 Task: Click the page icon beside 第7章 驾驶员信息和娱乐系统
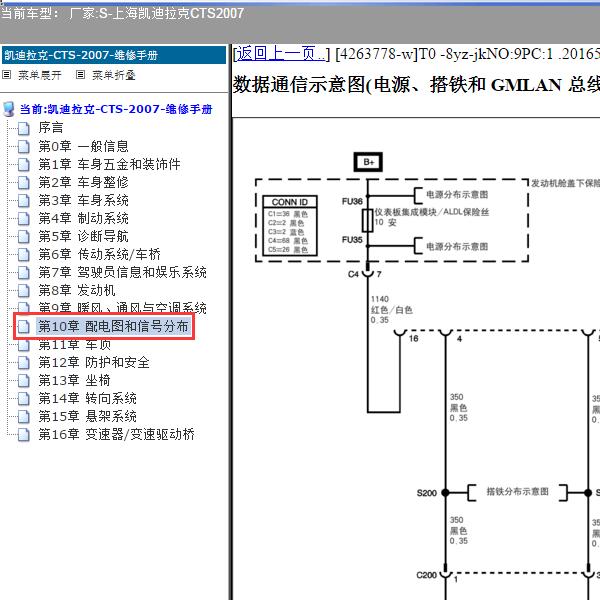(x=23, y=272)
